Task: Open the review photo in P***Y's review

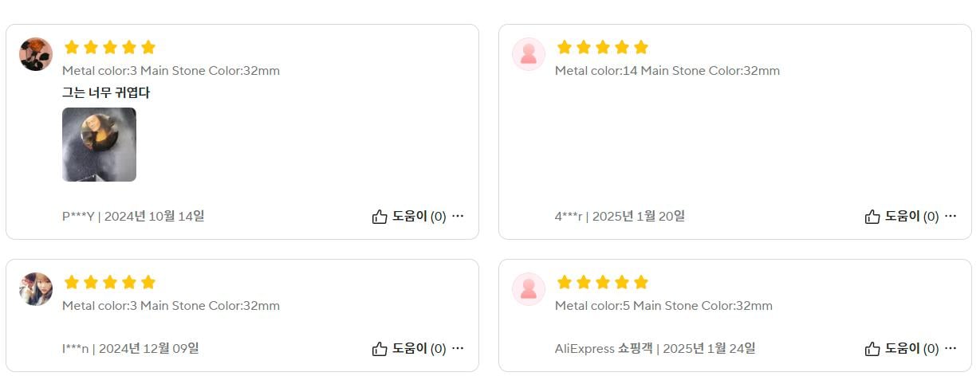Action: (99, 144)
